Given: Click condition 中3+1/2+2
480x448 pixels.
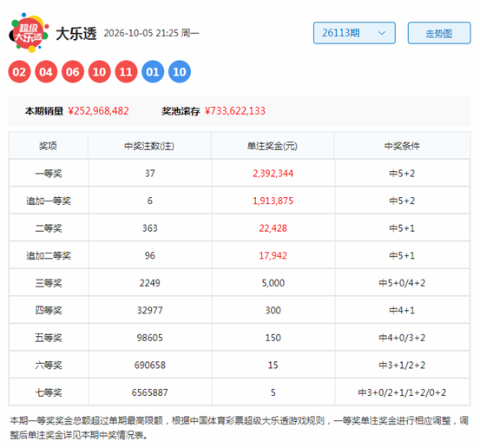Looking at the screenshot, I should coord(402,366).
